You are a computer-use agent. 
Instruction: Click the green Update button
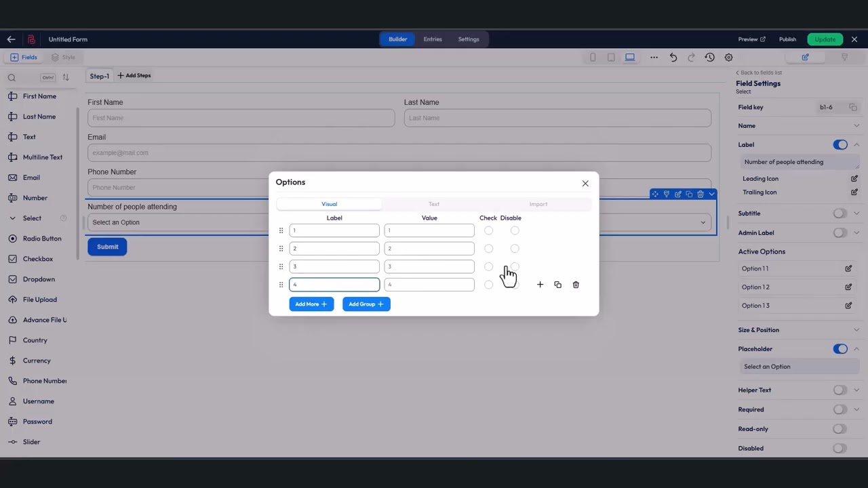click(825, 39)
